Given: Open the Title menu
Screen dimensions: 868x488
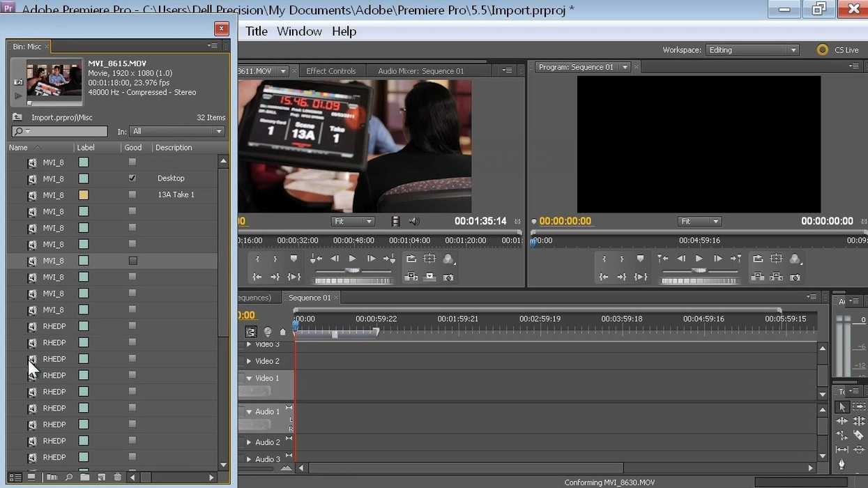Looking at the screenshot, I should coord(257,31).
